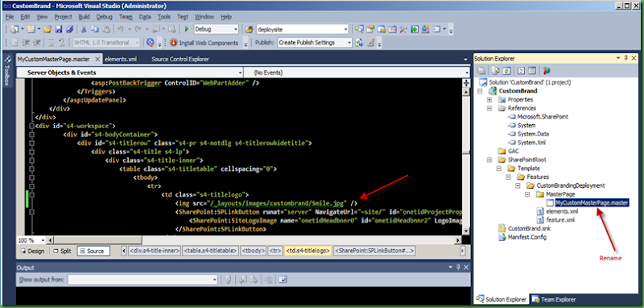This screenshot has width=644, height=308.
Task: Open the Tools menu
Action: [x=164, y=17]
